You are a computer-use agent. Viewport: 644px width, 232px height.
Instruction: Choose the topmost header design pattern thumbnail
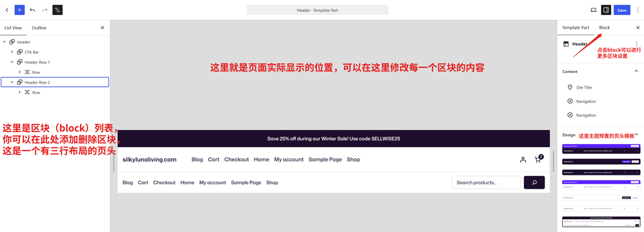click(x=601, y=148)
